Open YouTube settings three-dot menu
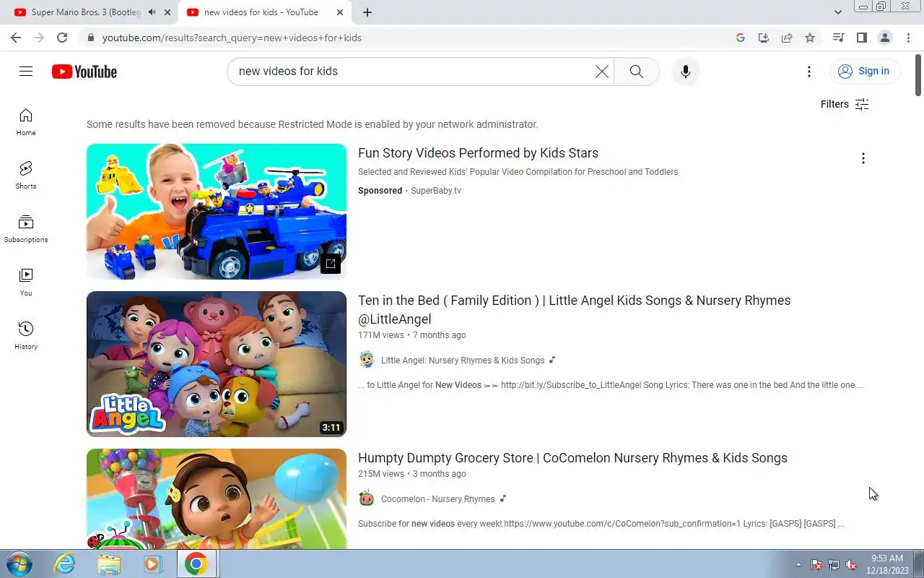Image resolution: width=924 pixels, height=578 pixels. 809,72
